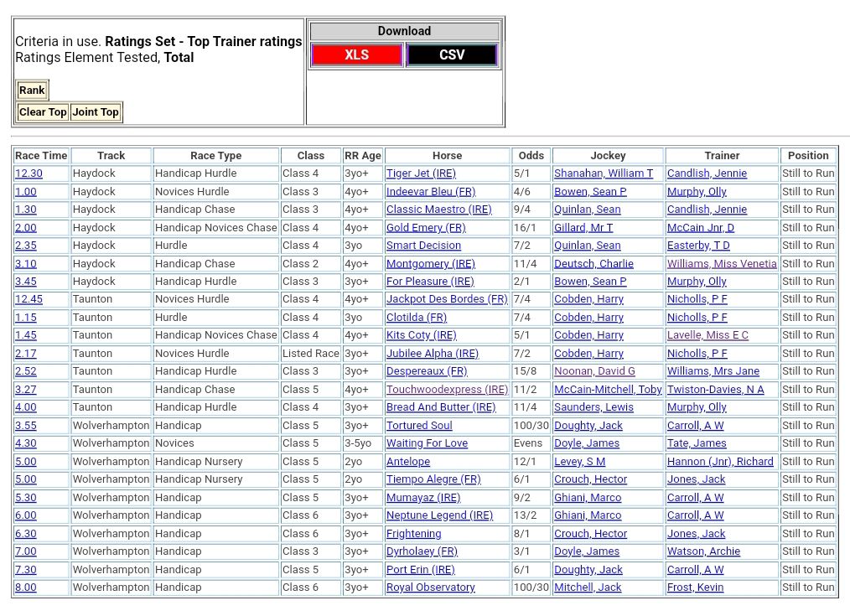The image size is (850, 616).
Task: View jockey Shanahan, William T profile
Action: (603, 173)
